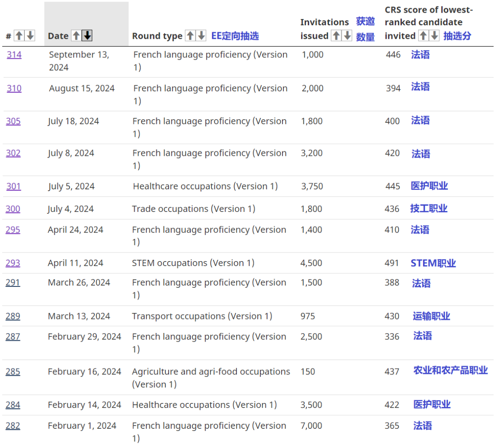This screenshot has width=504, height=445.
Task: Open draw round 295 link
Action: 13,230
